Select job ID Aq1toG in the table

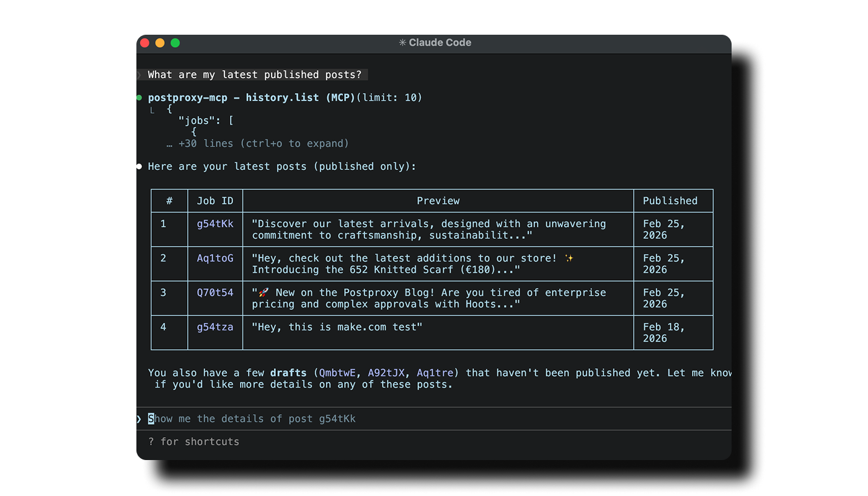(x=215, y=257)
